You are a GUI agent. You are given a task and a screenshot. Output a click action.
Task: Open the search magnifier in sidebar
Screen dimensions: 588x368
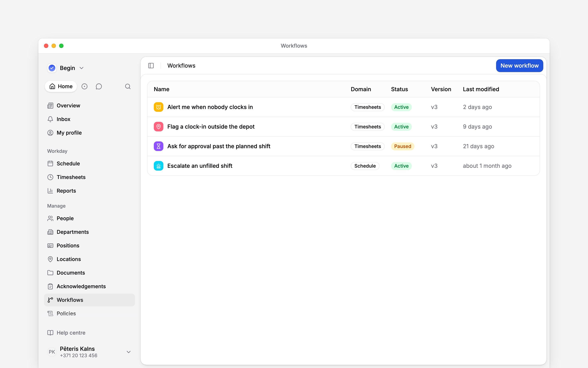[x=128, y=86]
